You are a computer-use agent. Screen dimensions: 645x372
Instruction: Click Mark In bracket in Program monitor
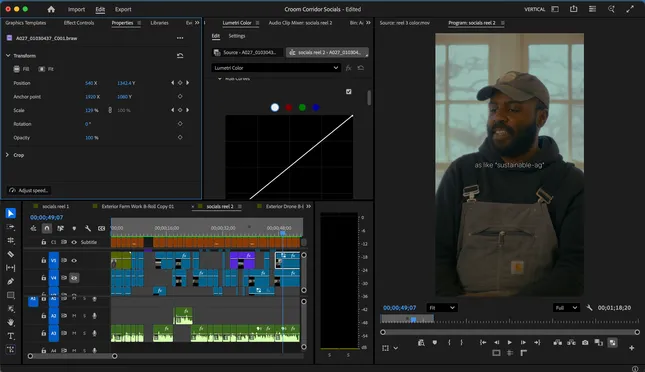449,342
